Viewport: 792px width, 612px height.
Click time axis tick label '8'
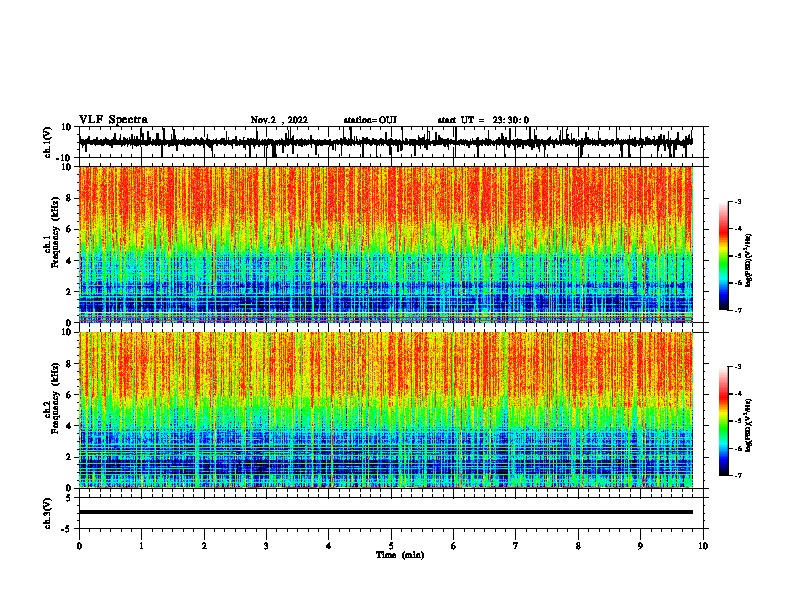click(x=578, y=546)
